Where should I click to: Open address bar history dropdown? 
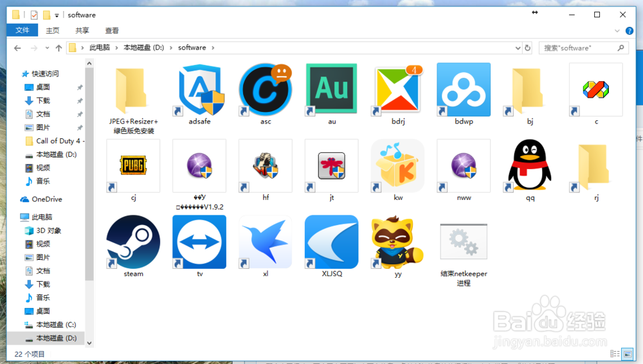click(518, 48)
